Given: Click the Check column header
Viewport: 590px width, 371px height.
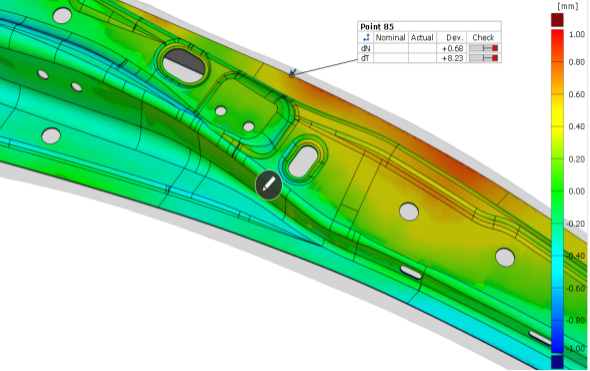Looking at the screenshot, I should pos(484,38).
